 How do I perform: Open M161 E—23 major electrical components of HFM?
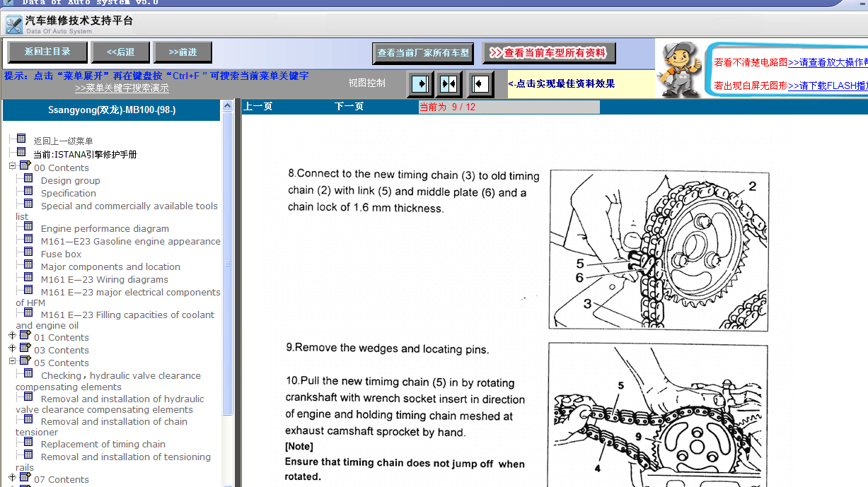(x=118, y=297)
